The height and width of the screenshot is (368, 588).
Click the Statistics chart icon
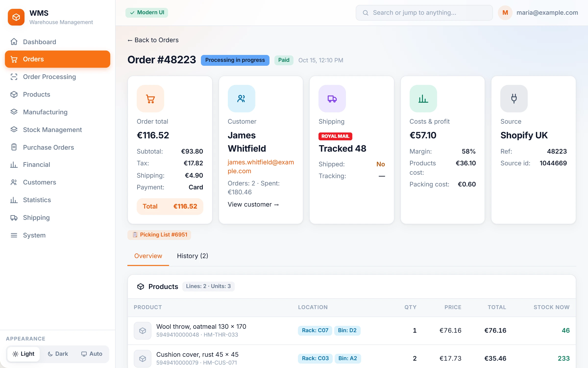(x=14, y=200)
